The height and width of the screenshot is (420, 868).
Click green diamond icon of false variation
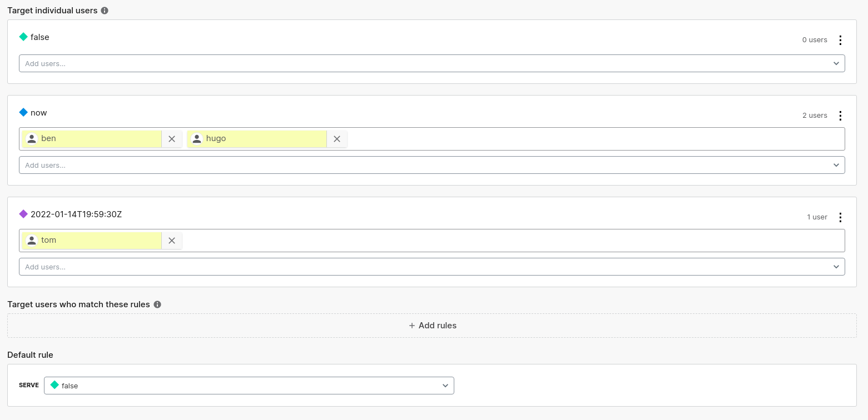23,37
